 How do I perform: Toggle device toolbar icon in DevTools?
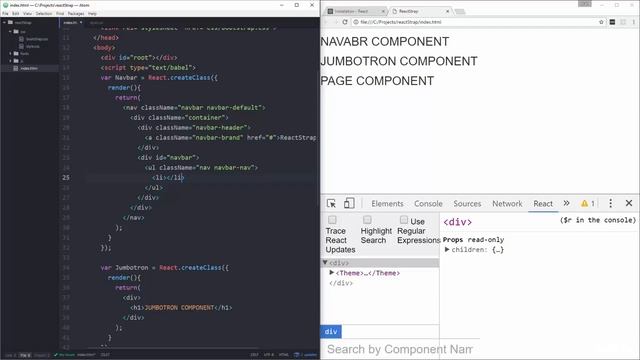coord(349,203)
